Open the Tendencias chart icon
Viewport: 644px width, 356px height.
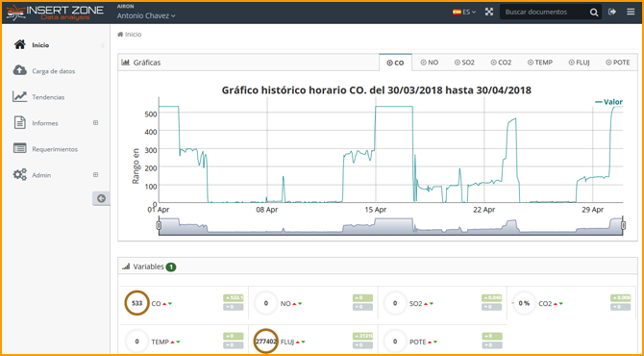20,97
